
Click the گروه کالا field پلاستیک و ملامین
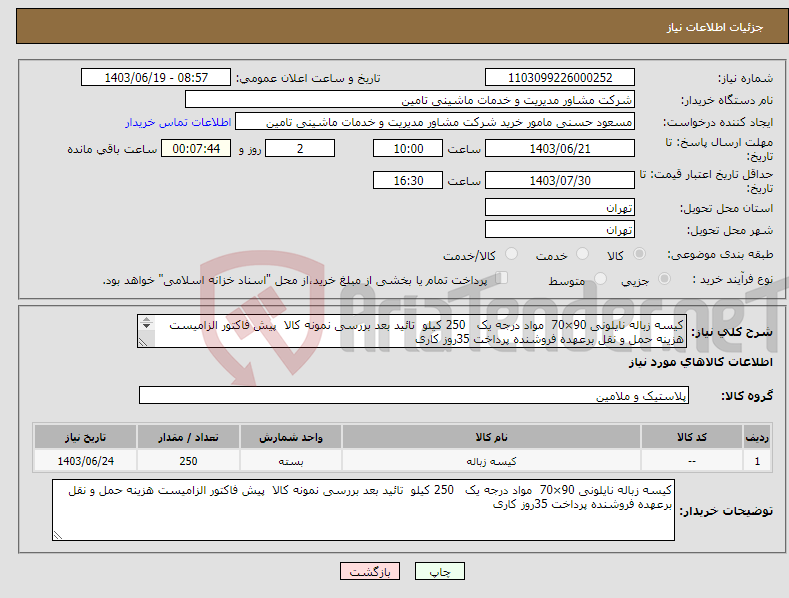[x=414, y=396]
